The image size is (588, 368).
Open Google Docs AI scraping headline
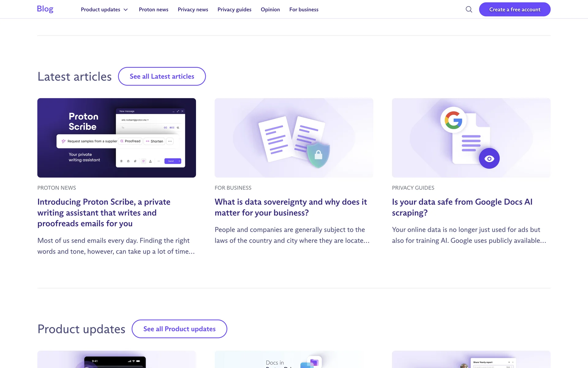click(x=462, y=207)
